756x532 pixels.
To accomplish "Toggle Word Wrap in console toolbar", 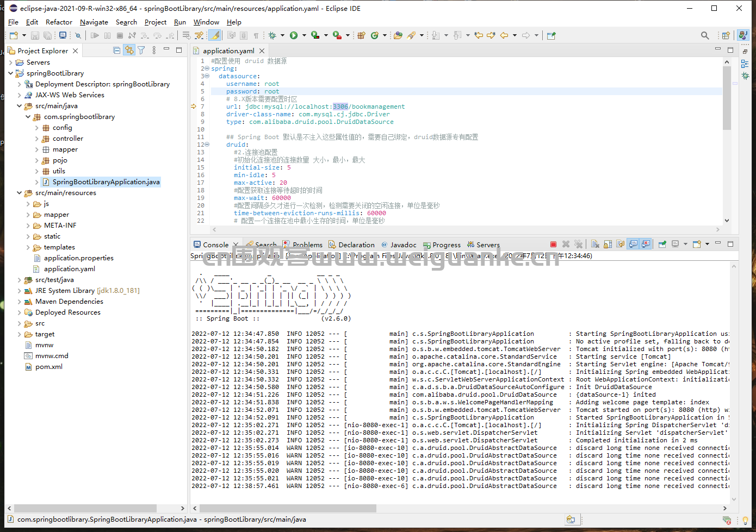I will [x=620, y=244].
